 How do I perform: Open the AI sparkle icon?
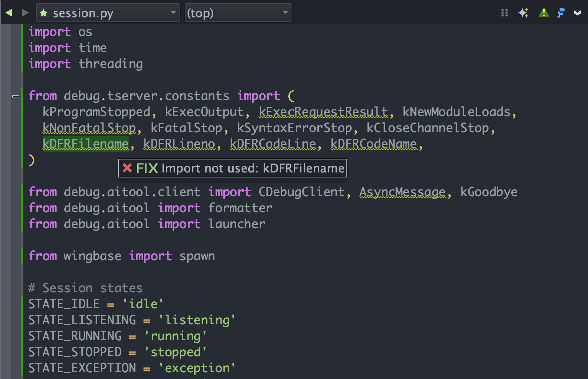(x=524, y=13)
